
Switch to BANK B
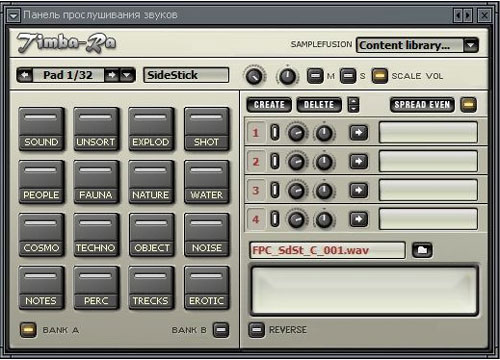tap(221, 330)
